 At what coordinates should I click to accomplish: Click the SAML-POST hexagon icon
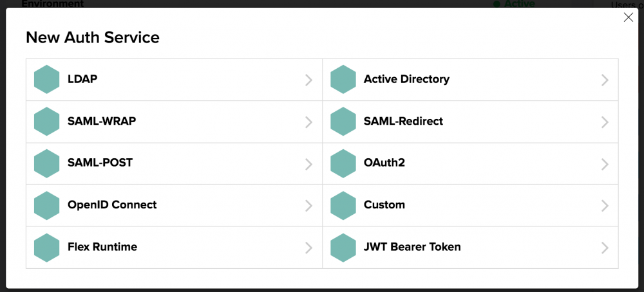tap(46, 163)
